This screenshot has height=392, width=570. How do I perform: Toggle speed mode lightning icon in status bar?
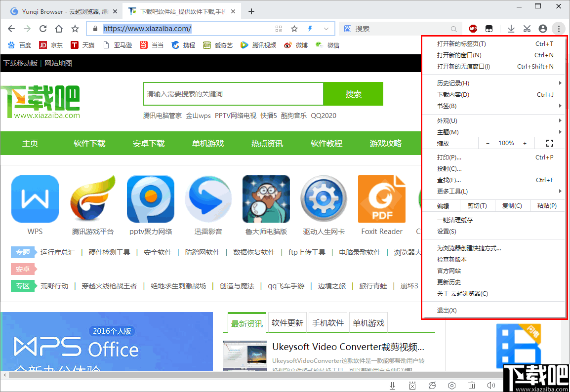point(432,385)
